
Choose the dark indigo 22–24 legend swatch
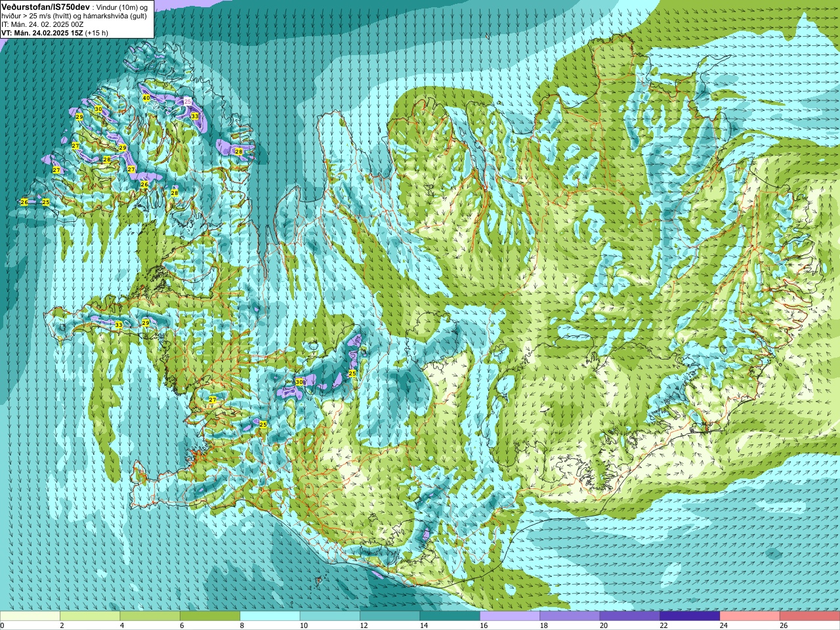690,616
